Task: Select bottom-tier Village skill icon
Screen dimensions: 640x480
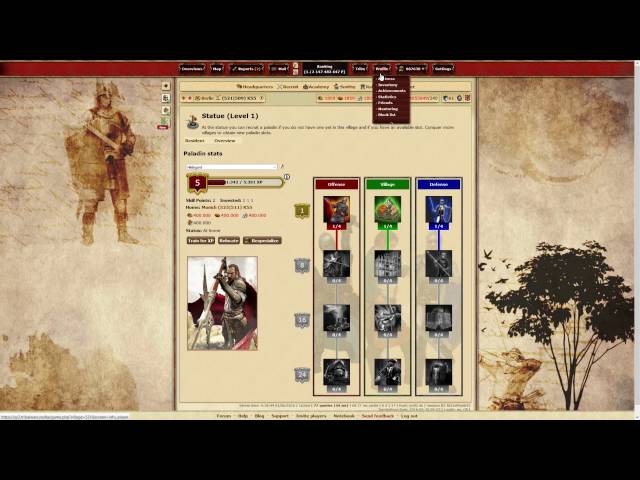Action: pos(387,372)
